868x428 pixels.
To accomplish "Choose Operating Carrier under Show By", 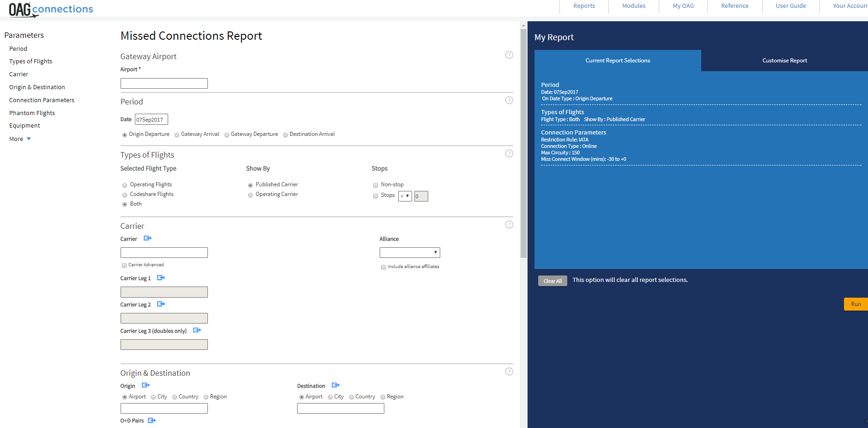I will click(x=250, y=195).
